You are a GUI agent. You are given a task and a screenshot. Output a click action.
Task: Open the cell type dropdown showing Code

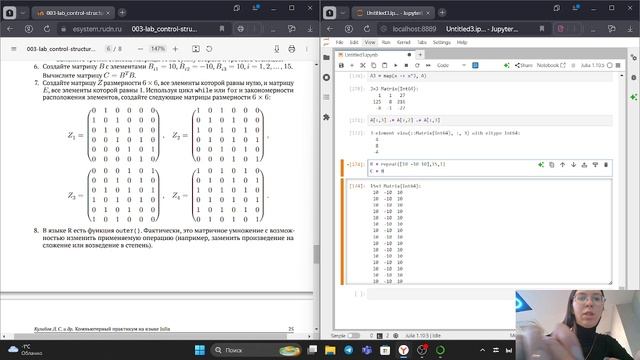451,65
